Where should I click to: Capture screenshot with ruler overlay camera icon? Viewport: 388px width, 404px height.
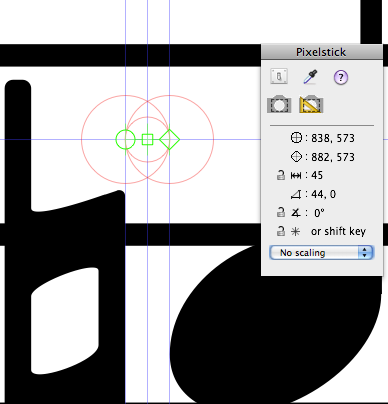coord(311,105)
